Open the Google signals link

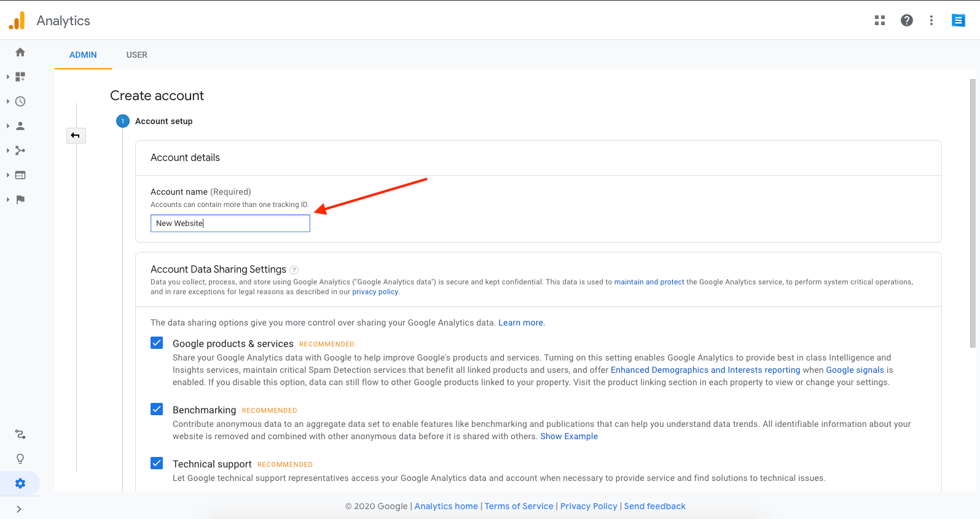[x=855, y=370]
